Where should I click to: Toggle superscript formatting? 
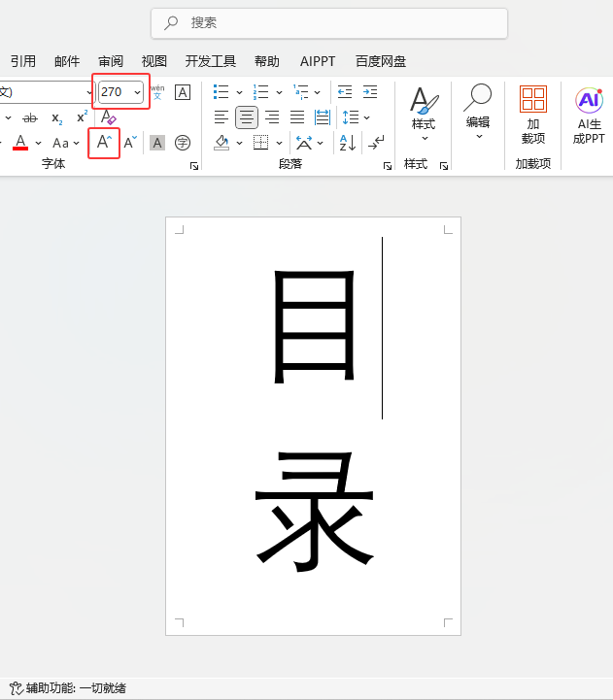point(82,117)
